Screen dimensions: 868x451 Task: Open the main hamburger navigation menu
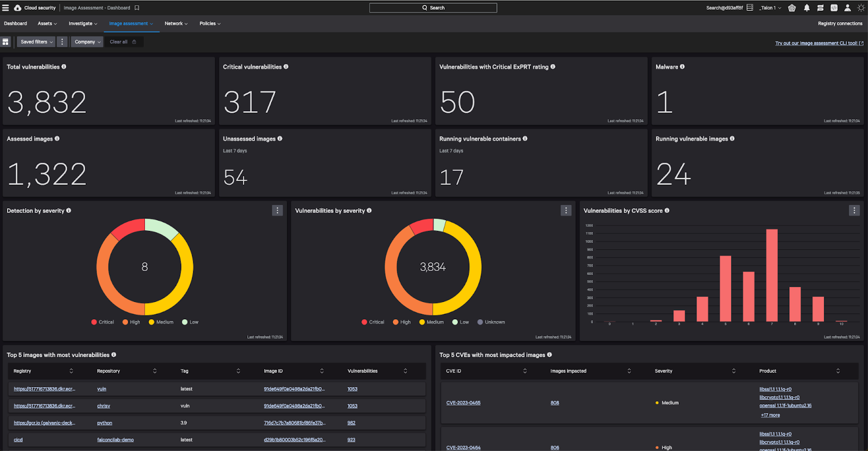pyautogui.click(x=5, y=8)
